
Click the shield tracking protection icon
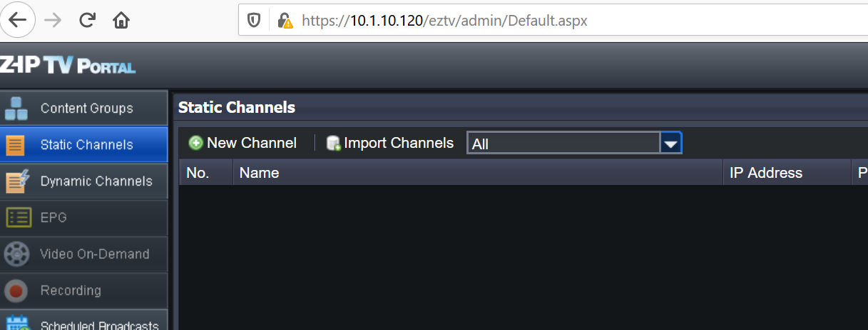coord(253,21)
